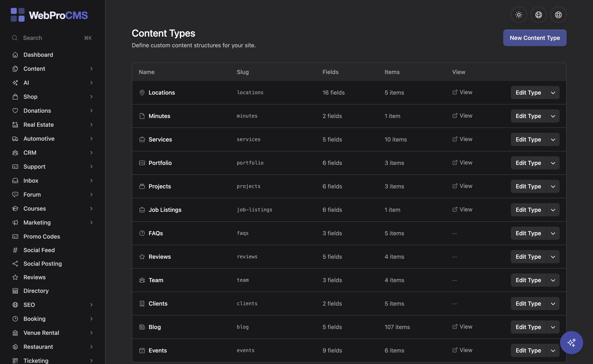
Task: Open the Venue Rental sidebar item
Action: (x=53, y=333)
